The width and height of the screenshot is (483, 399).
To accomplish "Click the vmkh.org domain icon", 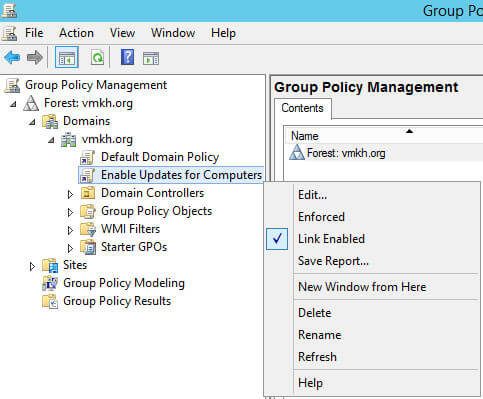I will click(69, 139).
